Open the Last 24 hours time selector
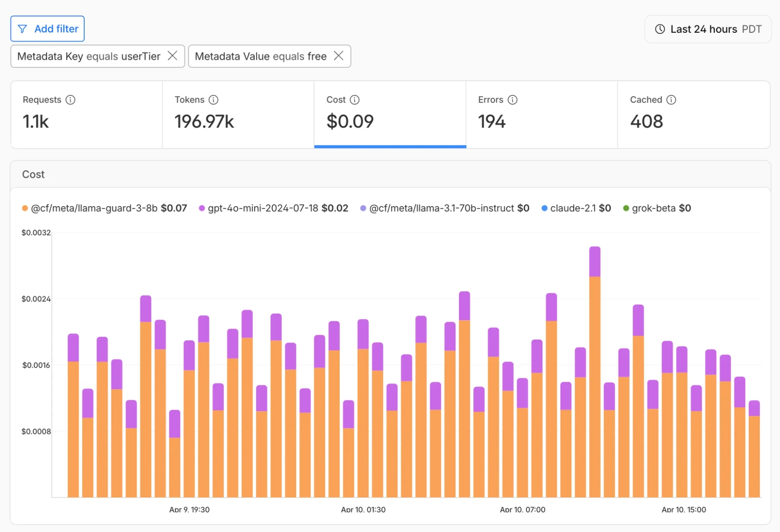 pos(707,29)
